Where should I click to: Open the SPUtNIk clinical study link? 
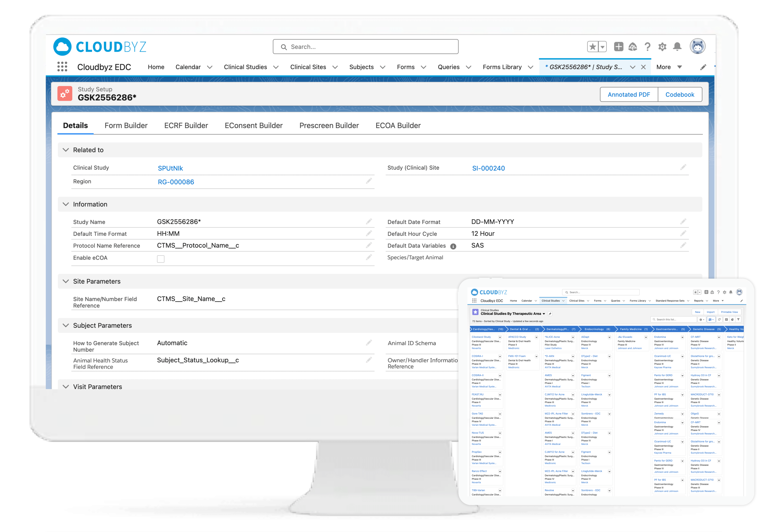(170, 168)
